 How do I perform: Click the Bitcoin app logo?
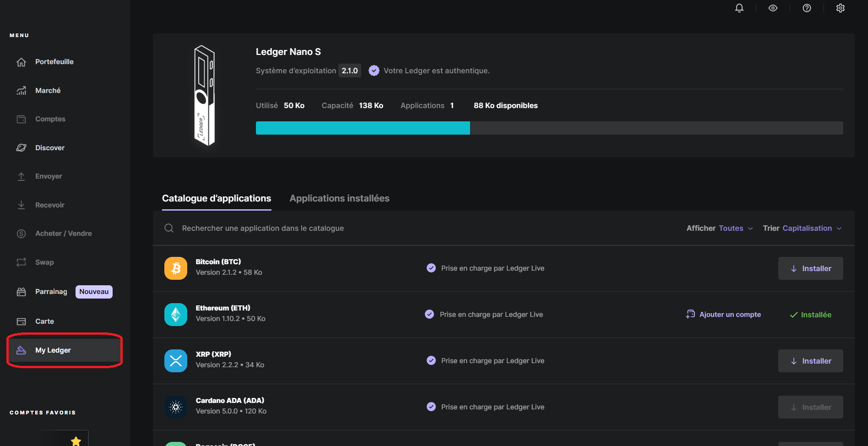(x=176, y=268)
